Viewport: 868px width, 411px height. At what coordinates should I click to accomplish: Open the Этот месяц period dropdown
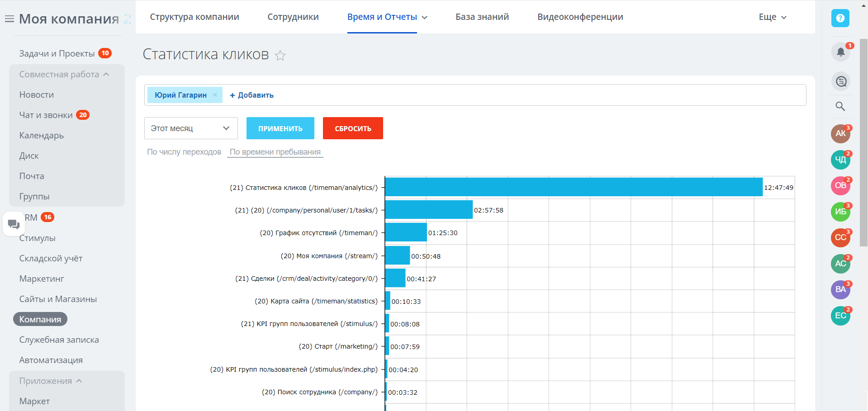click(191, 128)
